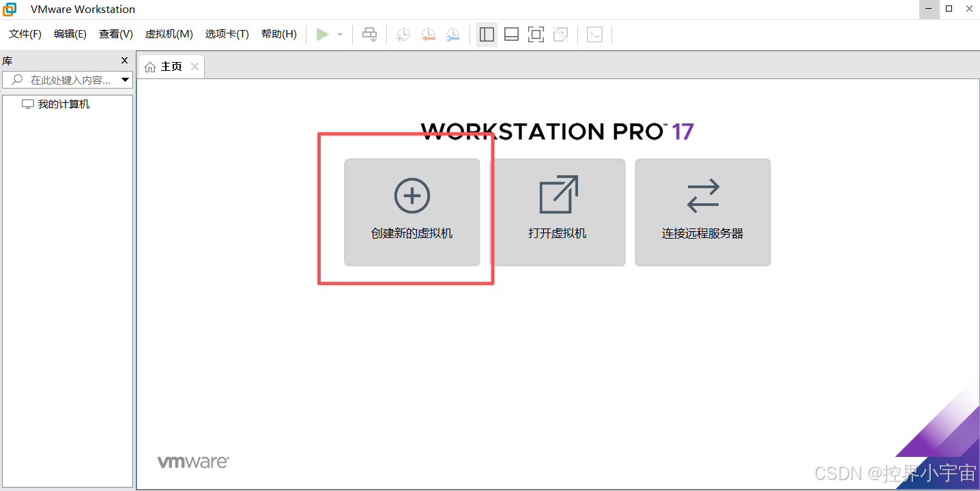The width and height of the screenshot is (980, 491).
Task: Open Snapshot Manager via the wrench-clock icon
Action: tap(452, 34)
